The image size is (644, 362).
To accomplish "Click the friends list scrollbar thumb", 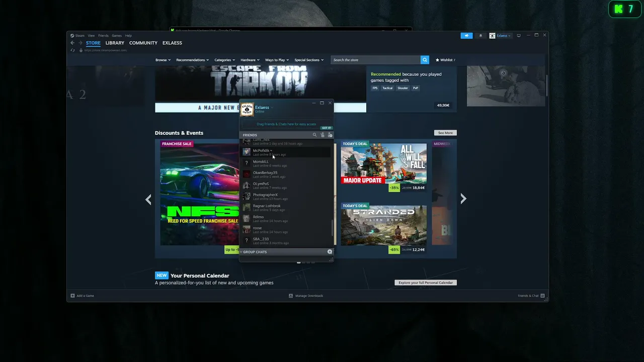I will 332,229.
